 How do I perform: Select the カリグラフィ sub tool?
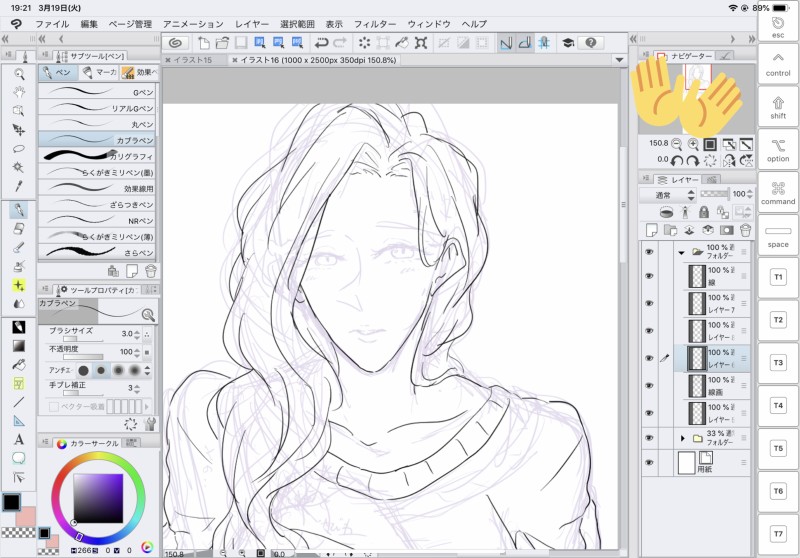point(97,156)
